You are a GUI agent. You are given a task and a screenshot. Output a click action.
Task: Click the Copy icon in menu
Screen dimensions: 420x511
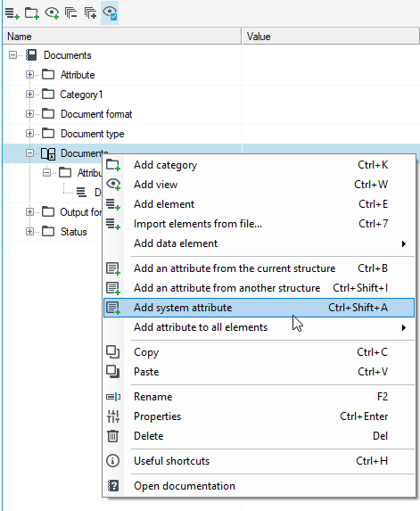click(113, 352)
